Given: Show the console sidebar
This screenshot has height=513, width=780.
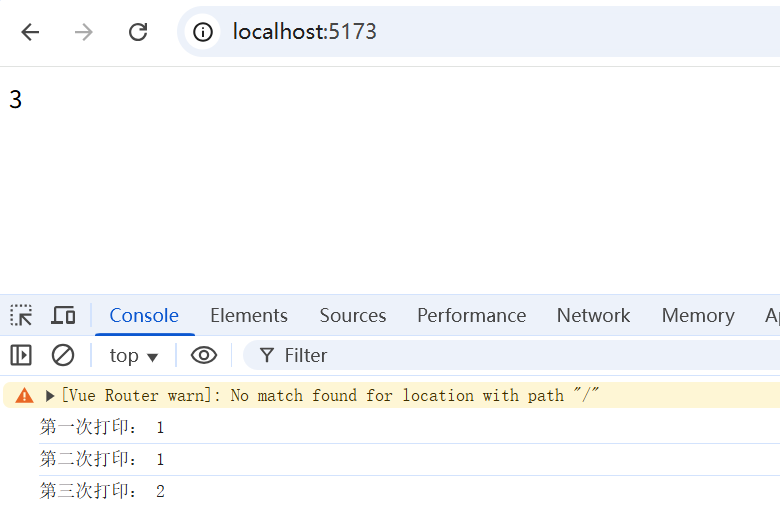Looking at the screenshot, I should (x=21, y=355).
